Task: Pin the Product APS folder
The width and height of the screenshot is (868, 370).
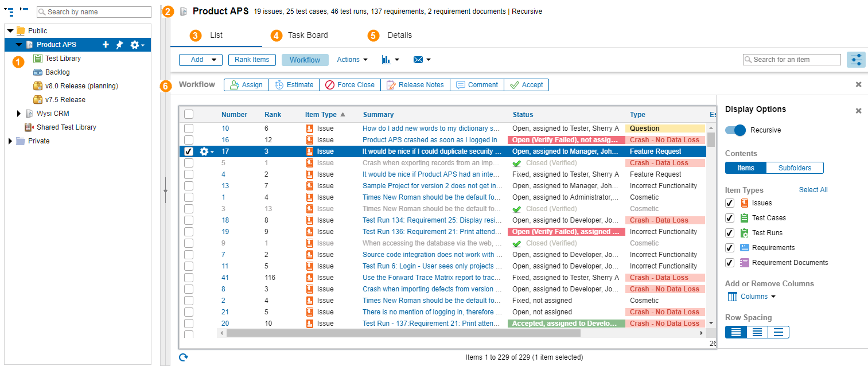Action: tap(119, 45)
